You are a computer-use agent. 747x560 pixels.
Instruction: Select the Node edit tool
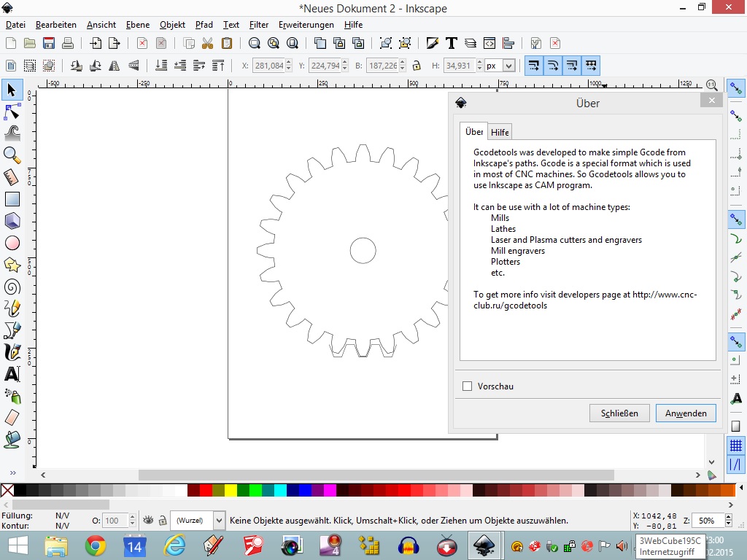(12, 112)
